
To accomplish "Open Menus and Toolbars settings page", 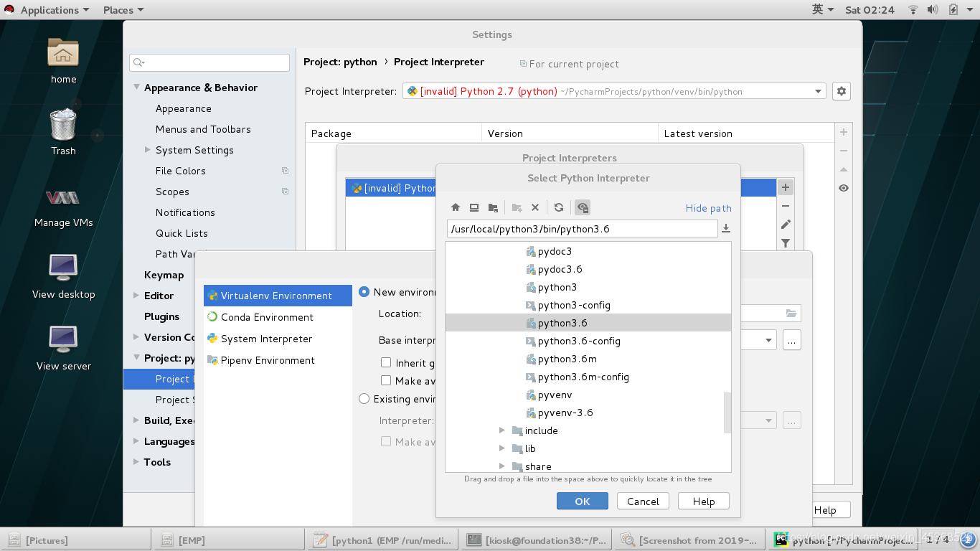I will click(x=203, y=129).
